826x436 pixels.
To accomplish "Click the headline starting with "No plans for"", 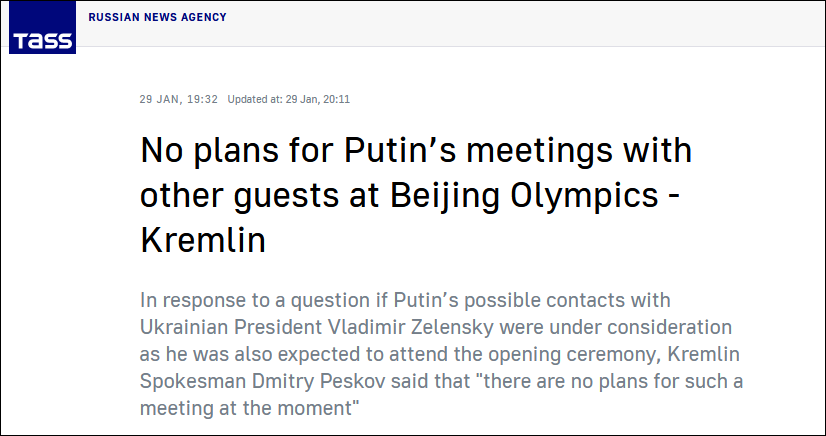I will coord(416,194).
